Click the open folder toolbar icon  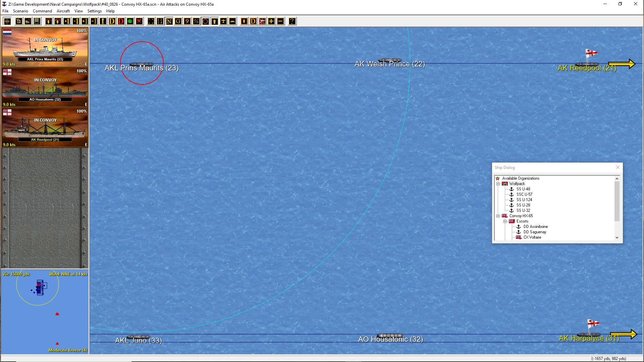pos(28,21)
